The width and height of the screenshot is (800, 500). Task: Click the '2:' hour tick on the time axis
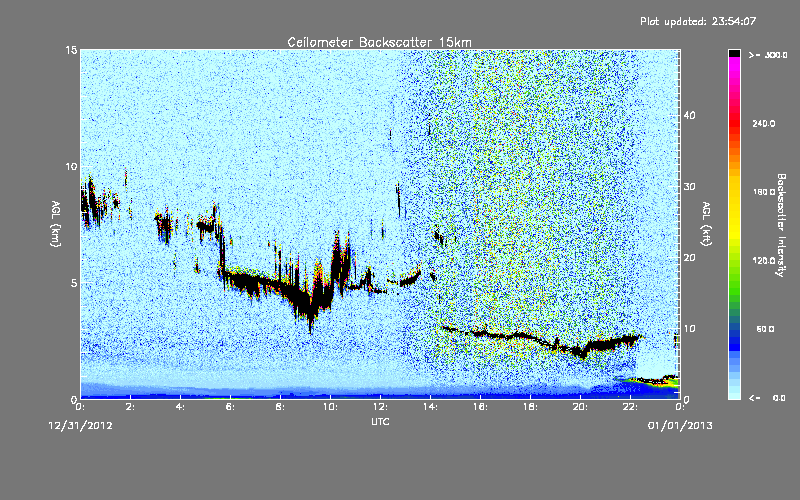[130, 407]
